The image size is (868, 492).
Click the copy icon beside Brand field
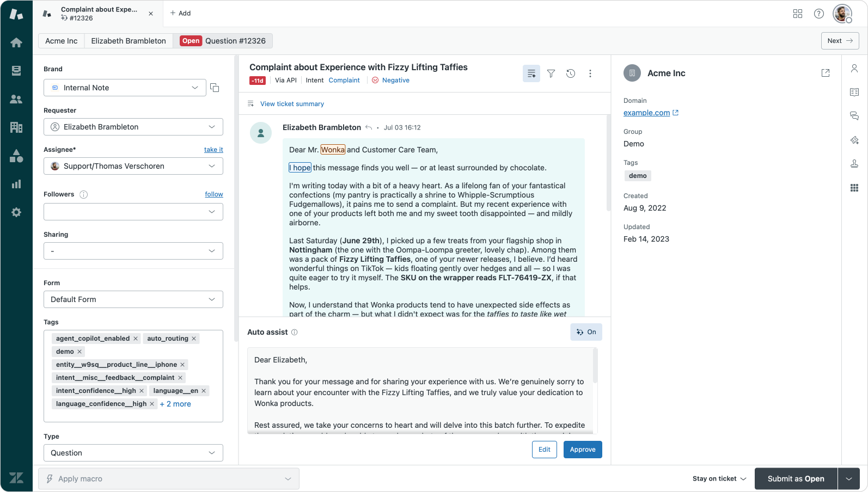click(x=215, y=88)
